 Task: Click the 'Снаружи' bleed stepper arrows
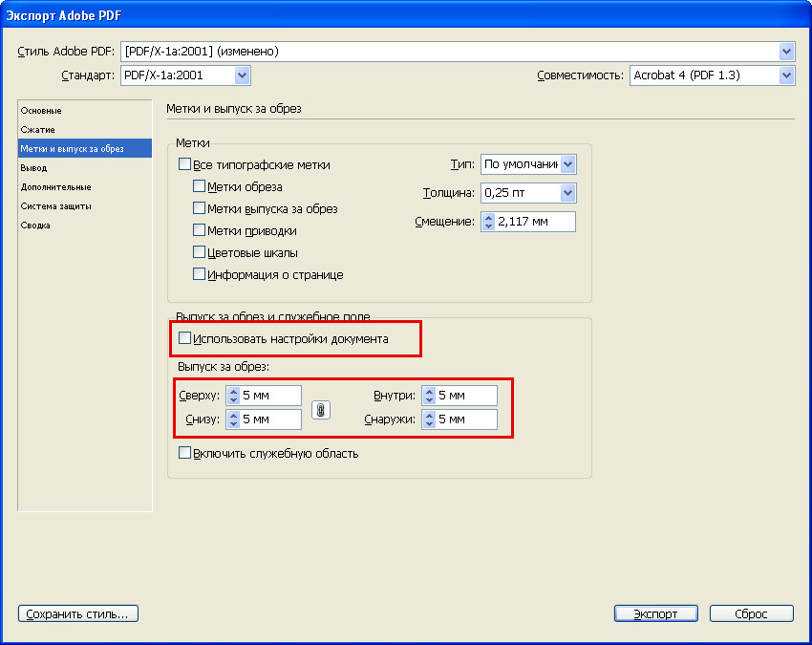[x=429, y=419]
